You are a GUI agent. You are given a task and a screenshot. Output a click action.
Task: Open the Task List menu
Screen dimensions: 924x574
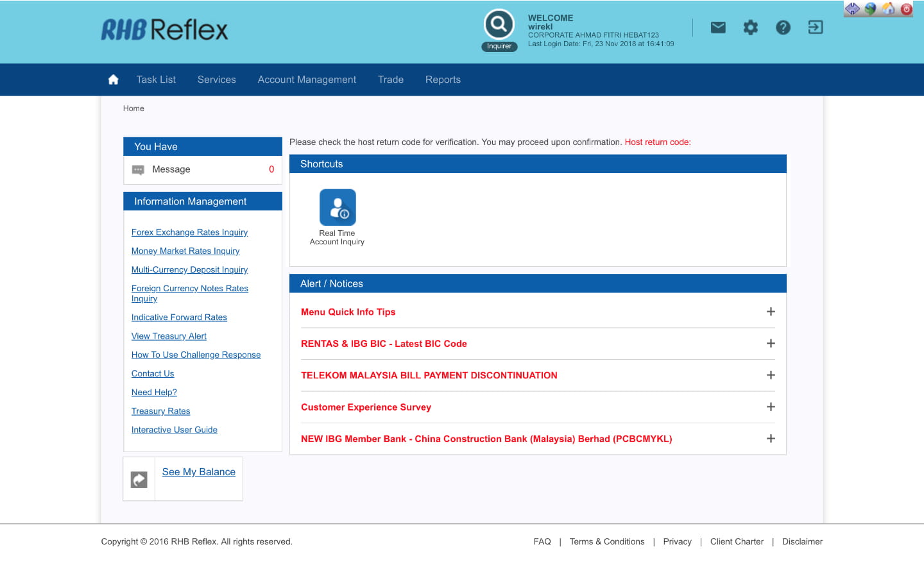[x=156, y=80]
